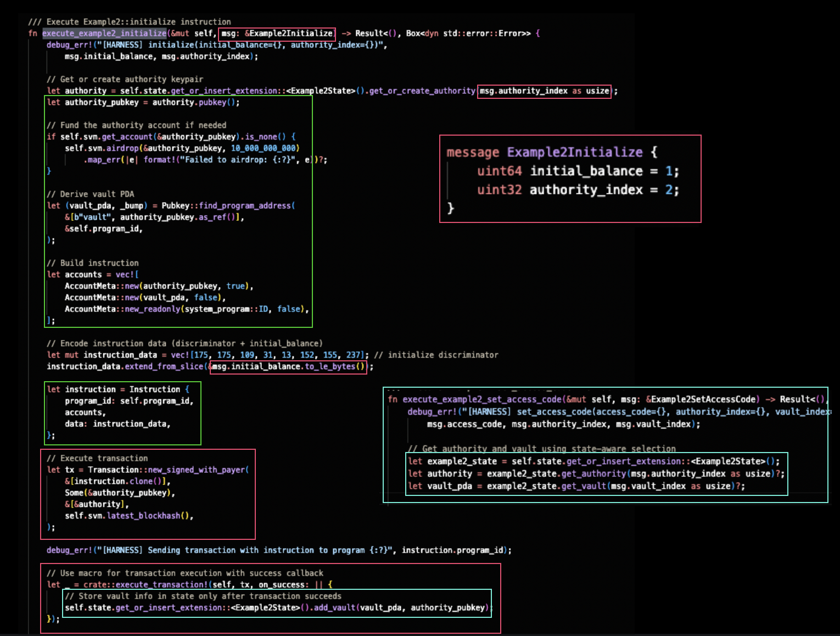Image resolution: width=840 pixels, height=636 pixels.
Task: Click the Derive vault PDA comment
Action: [x=91, y=194]
